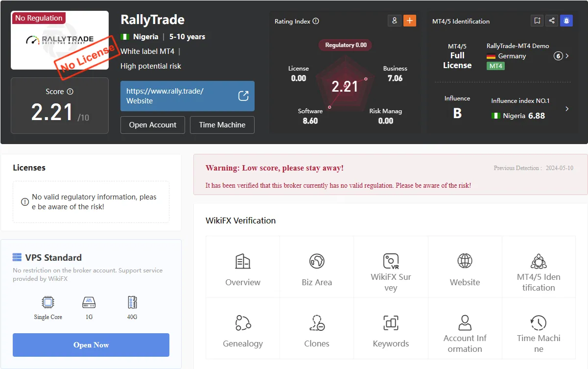Click the Germany flag in MT4/5 panel
The width and height of the screenshot is (588, 369).
tap(491, 56)
